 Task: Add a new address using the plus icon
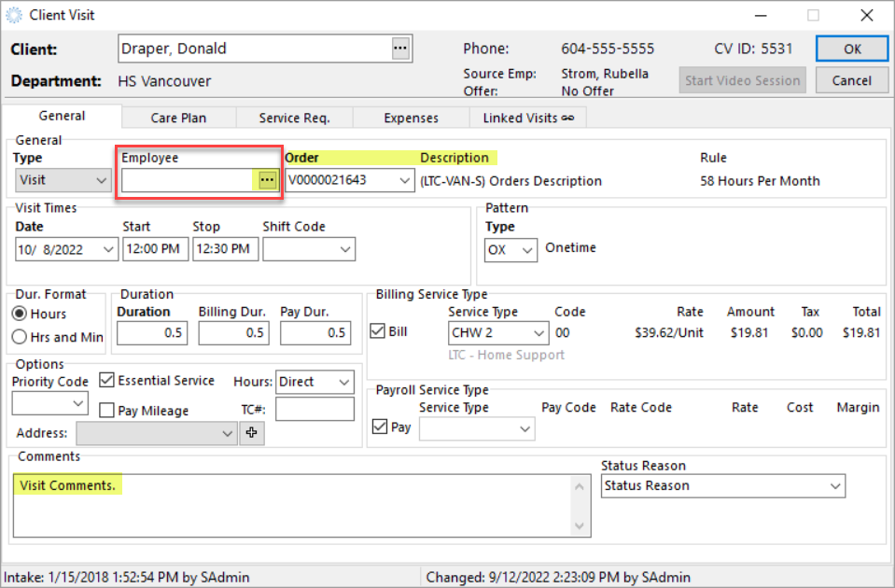[x=250, y=432]
